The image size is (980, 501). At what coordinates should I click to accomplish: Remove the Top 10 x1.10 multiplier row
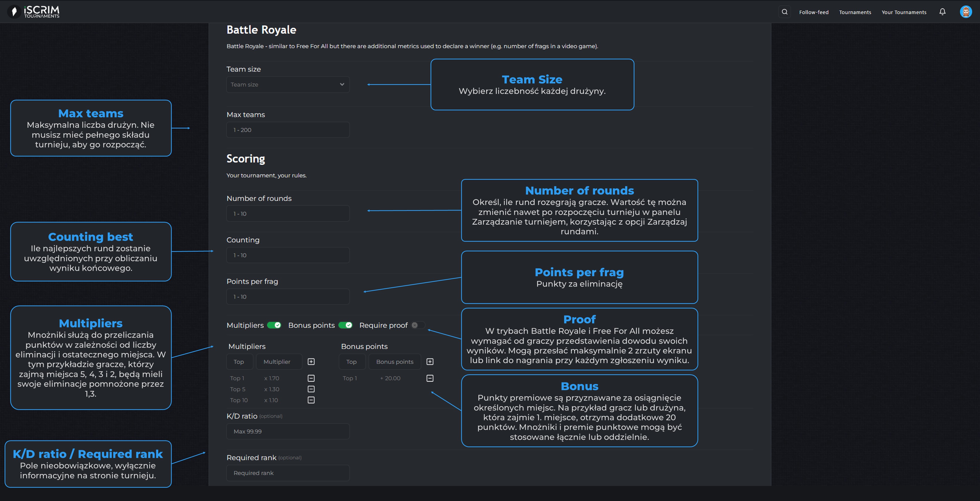311,400
